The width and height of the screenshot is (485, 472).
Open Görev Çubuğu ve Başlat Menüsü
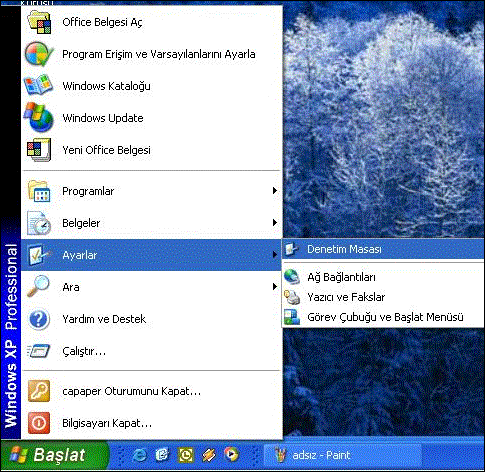click(383, 317)
